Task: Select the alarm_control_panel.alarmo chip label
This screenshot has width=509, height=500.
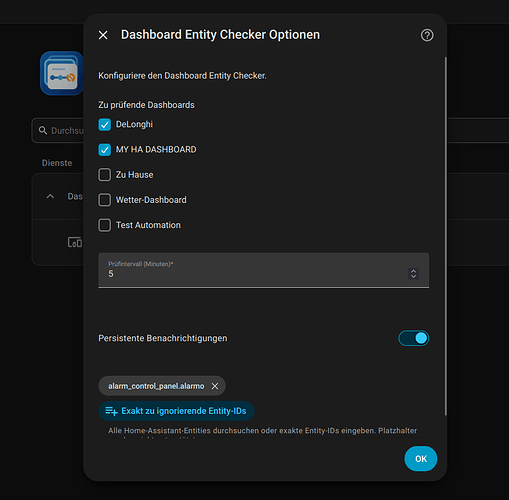Action: point(156,386)
